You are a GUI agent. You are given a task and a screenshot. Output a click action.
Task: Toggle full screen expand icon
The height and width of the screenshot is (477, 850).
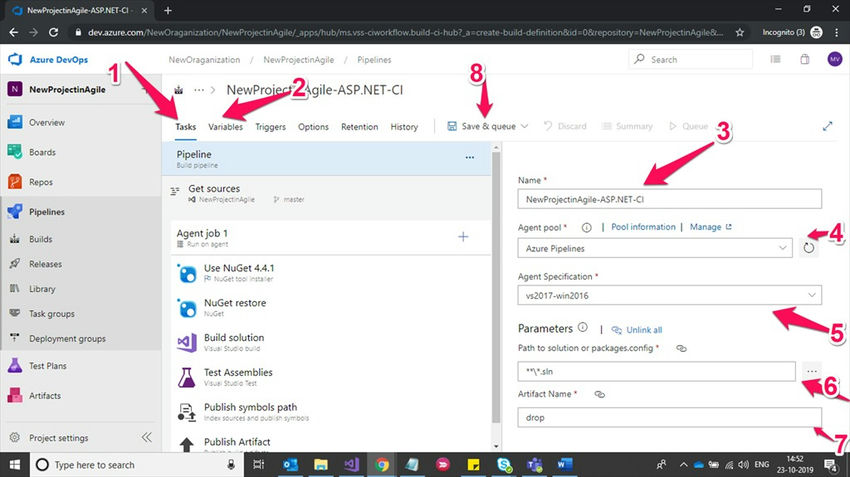pyautogui.click(x=827, y=126)
